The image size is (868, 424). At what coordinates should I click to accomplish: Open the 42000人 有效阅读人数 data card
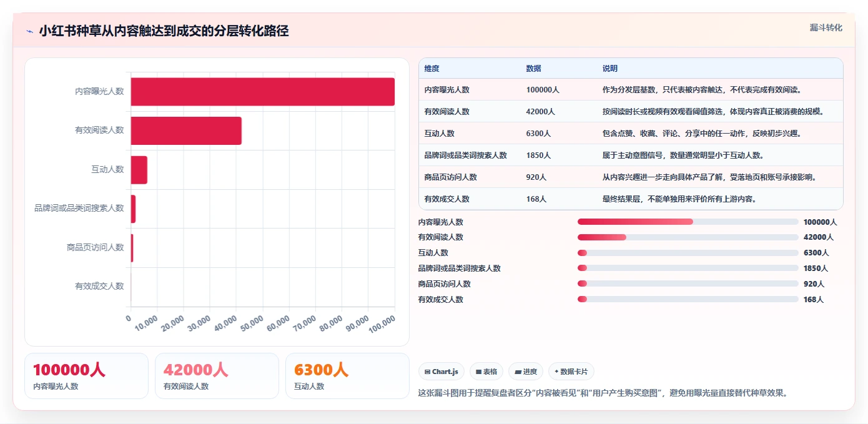tap(217, 376)
